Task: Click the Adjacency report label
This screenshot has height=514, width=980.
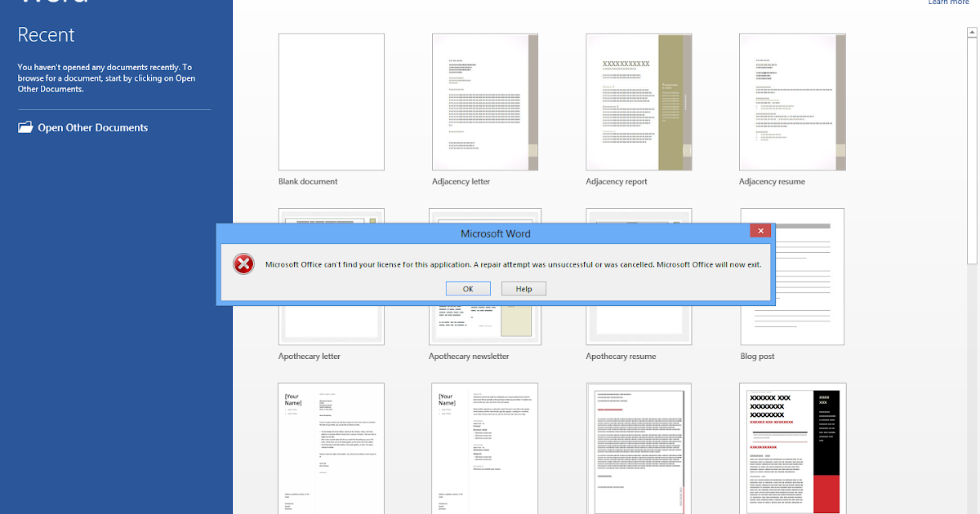Action: point(617,182)
